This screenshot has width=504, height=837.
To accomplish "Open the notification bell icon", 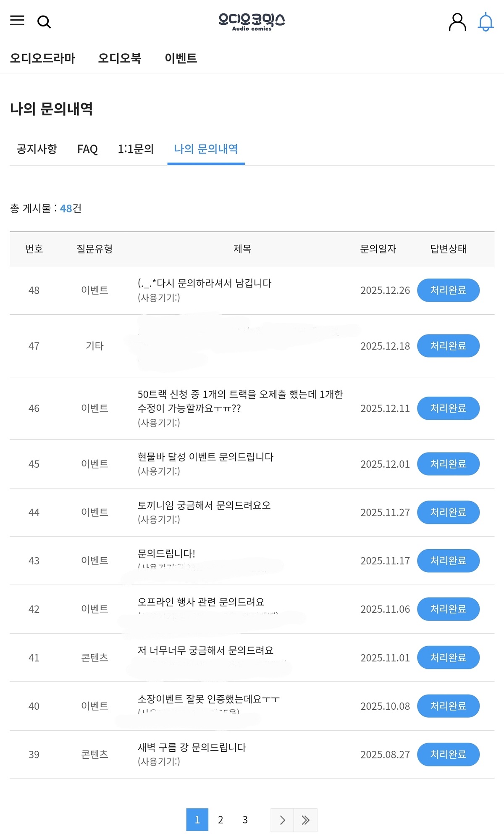I will 486,22.
